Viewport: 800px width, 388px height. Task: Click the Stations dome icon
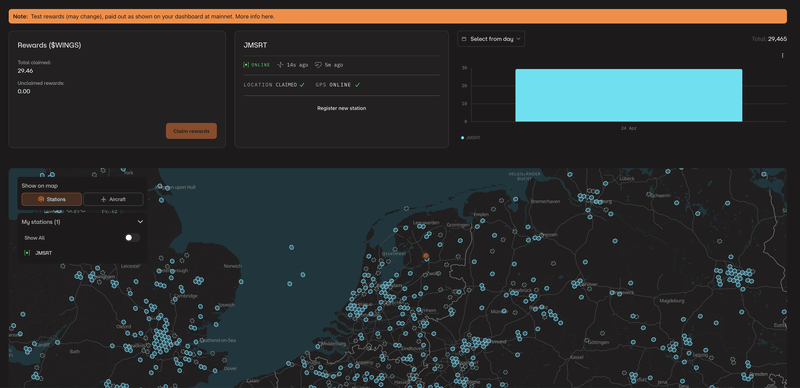[41, 199]
